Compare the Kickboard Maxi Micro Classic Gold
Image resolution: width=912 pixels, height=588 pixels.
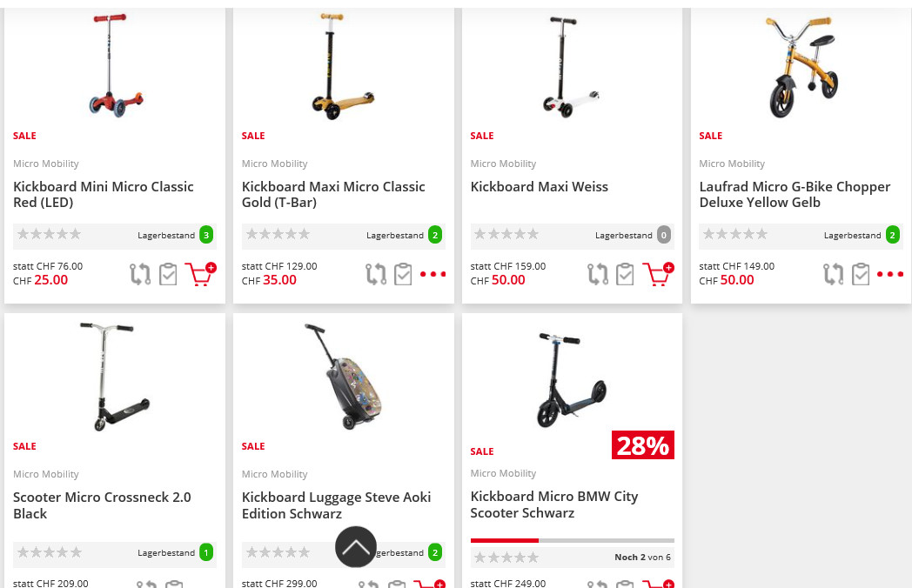[376, 274]
